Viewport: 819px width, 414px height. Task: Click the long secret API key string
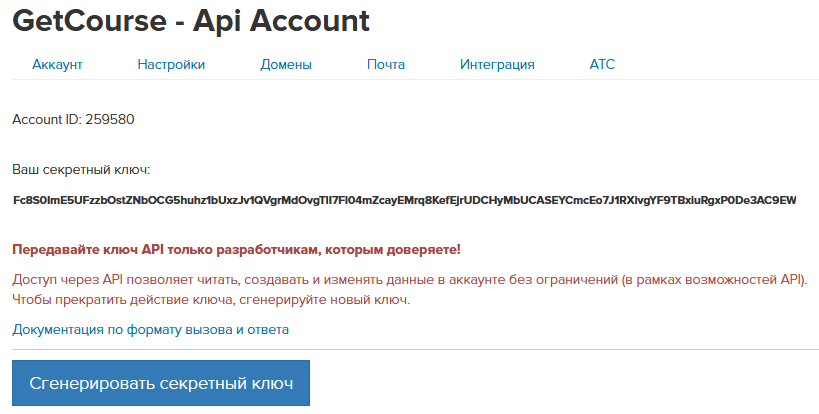[404, 200]
